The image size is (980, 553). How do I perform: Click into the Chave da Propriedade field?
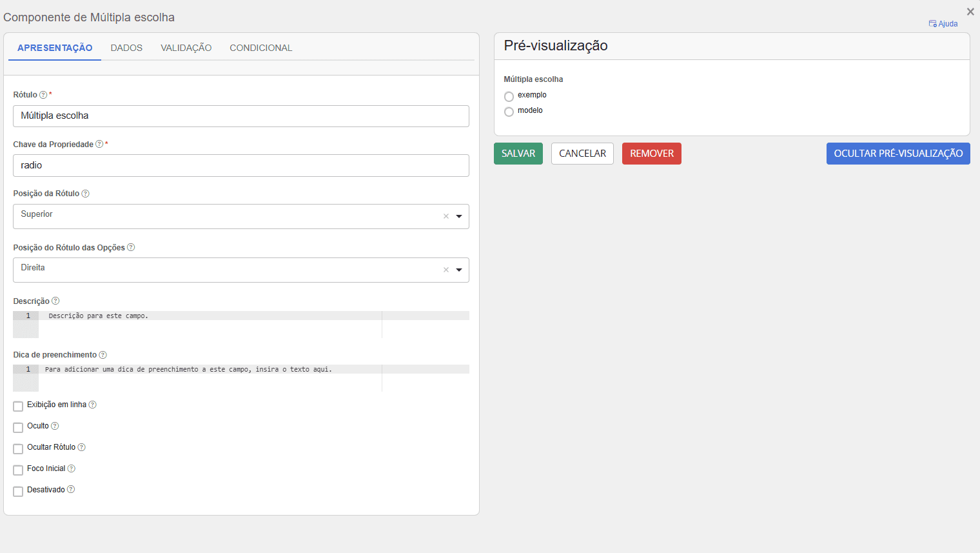coord(241,165)
